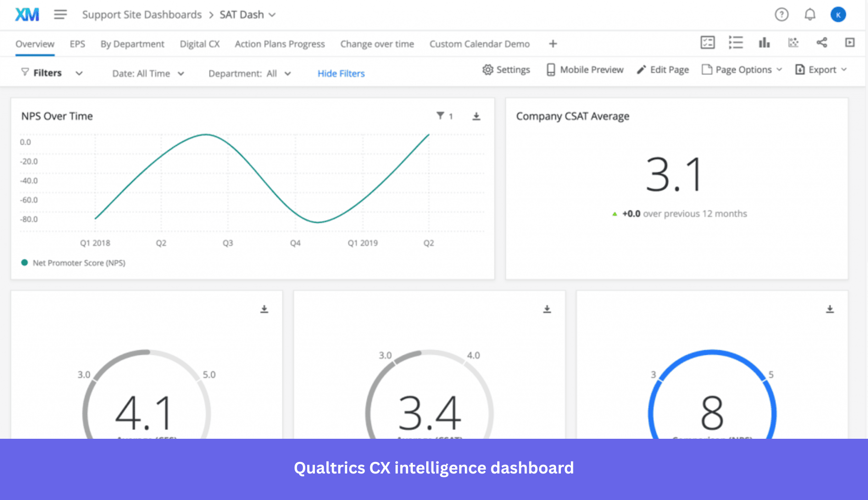
Task: Open the Date: All Time dropdown
Action: 148,73
